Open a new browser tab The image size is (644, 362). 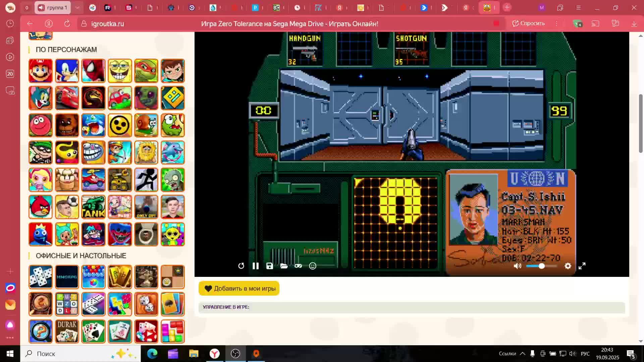click(x=507, y=7)
